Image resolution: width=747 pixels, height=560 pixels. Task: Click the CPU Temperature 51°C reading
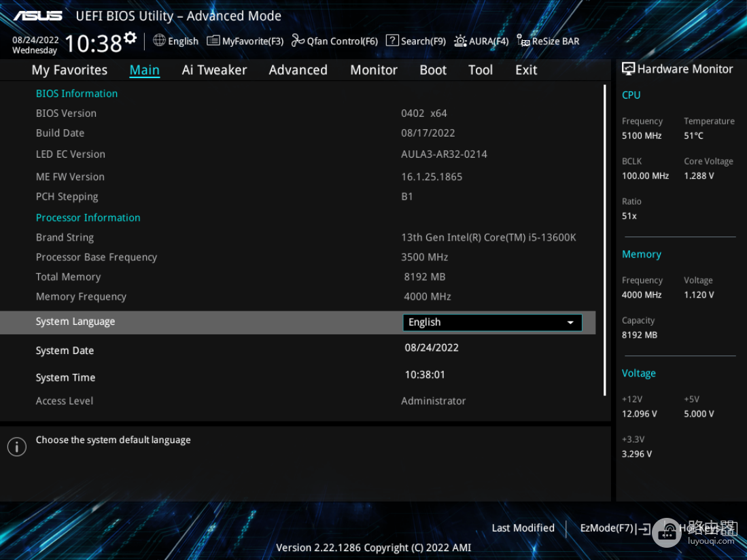(x=693, y=136)
